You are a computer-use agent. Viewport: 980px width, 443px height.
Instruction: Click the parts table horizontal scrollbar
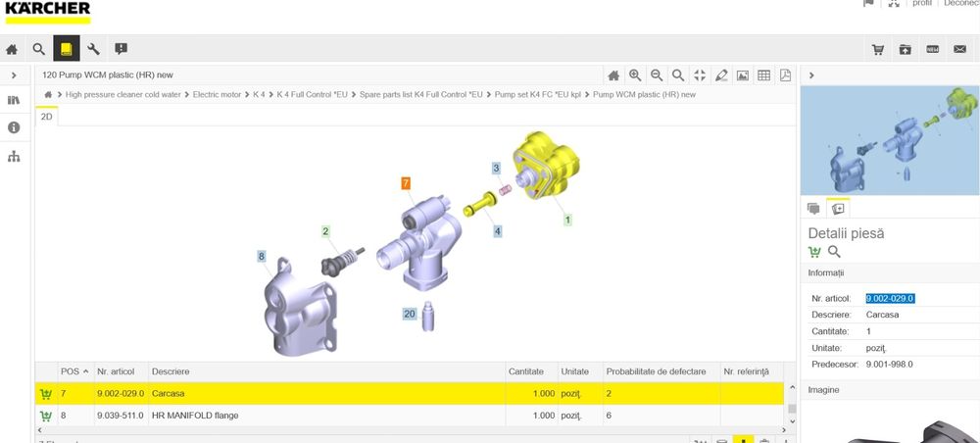coord(412,430)
